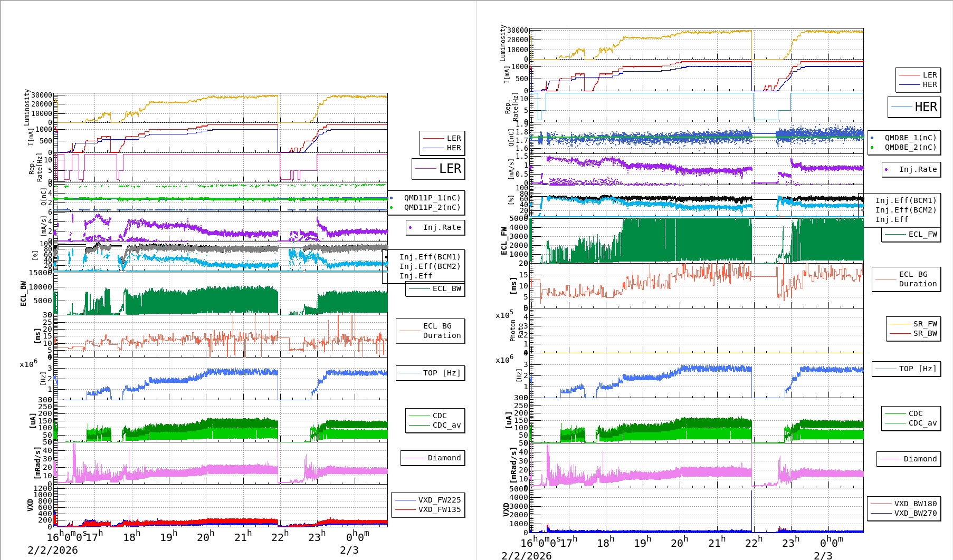Screen dimensions: 953x560
Task: Click the 2/3 date label under the left plot
Action: pos(349,550)
